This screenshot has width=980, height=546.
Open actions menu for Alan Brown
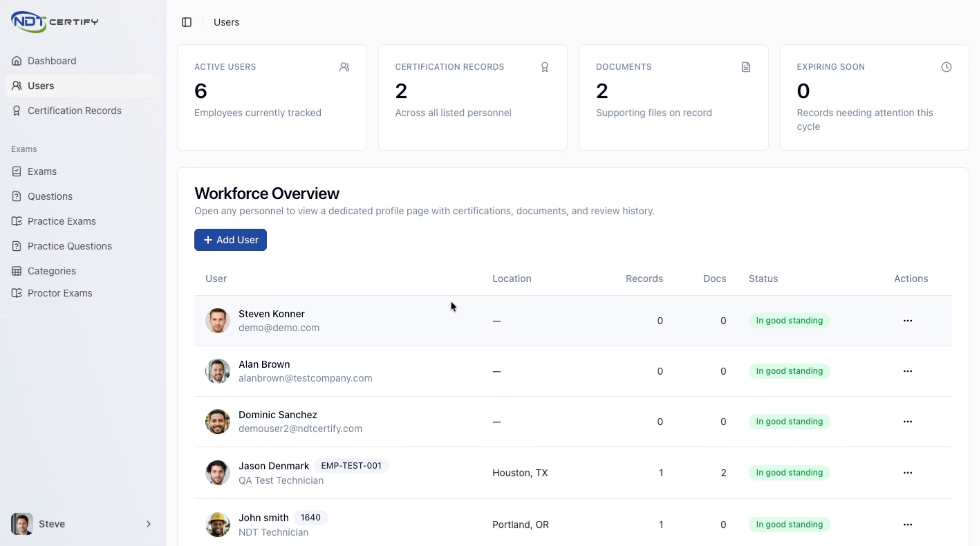coord(908,371)
